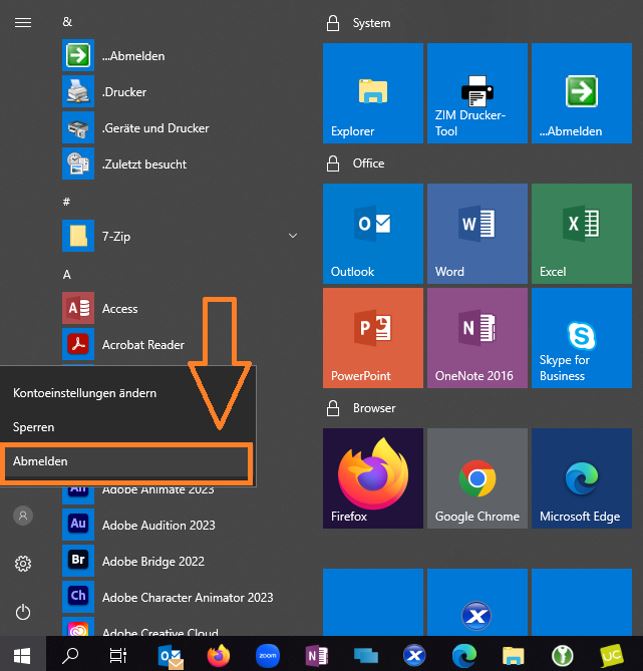This screenshot has height=671, width=643.
Task: Open the OneNote 2016 tile
Action: pyautogui.click(x=477, y=338)
